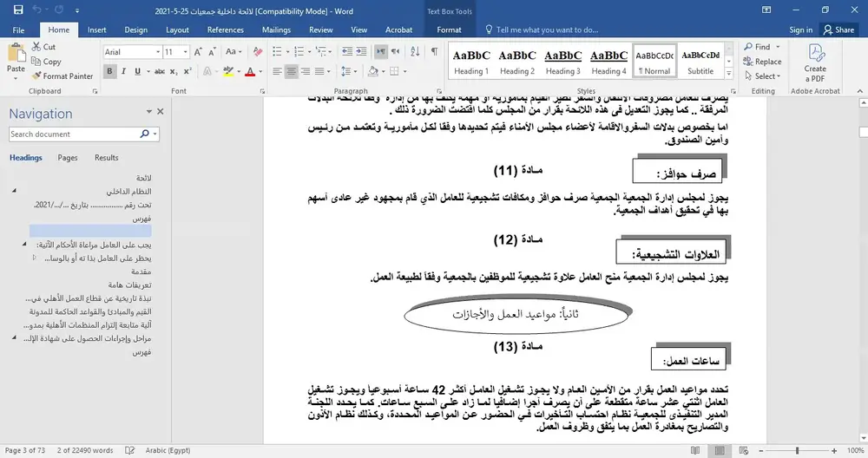868x458 pixels.
Task: Switch Navigation pane to the Pages tab
Action: tap(68, 158)
